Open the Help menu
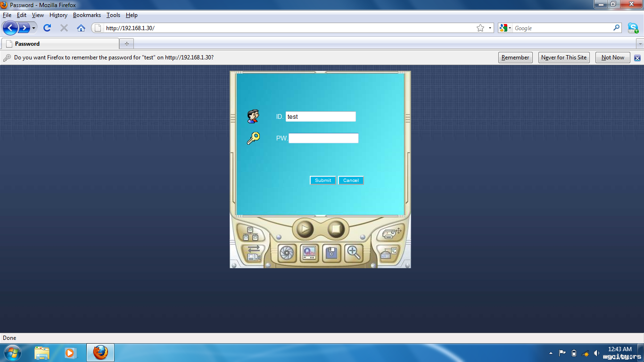Viewport: 644px width, 362px height. click(x=132, y=15)
